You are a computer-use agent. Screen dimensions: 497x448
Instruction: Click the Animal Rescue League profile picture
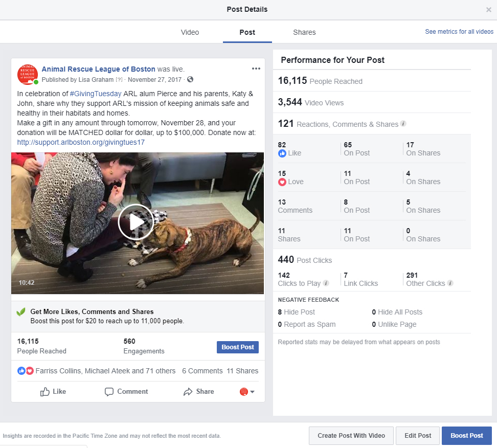pyautogui.click(x=28, y=74)
